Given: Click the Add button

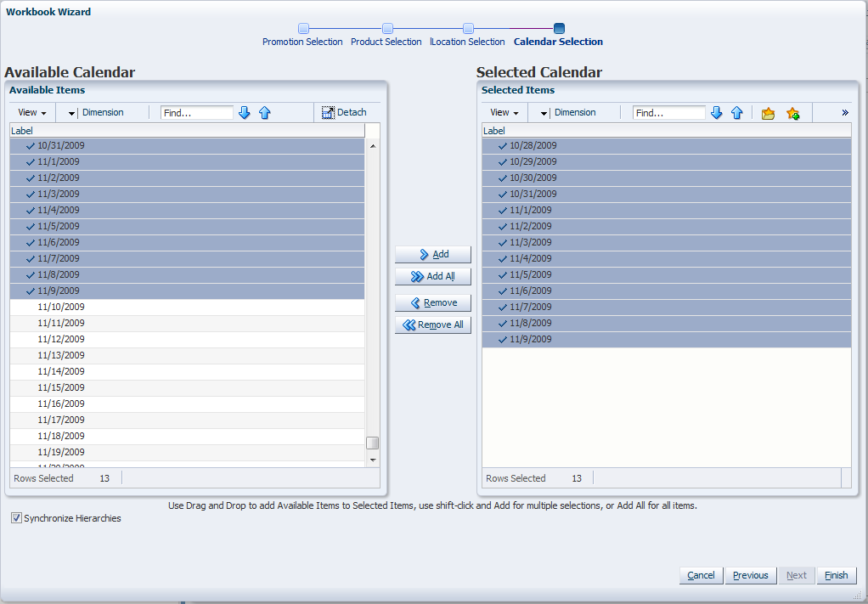Looking at the screenshot, I should 433,254.
